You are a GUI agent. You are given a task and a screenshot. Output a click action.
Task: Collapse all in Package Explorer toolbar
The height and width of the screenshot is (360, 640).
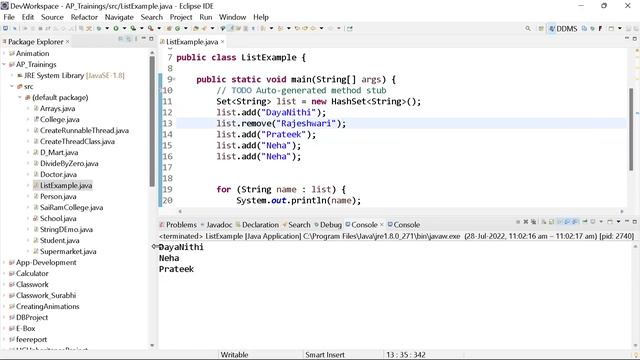click(121, 39)
